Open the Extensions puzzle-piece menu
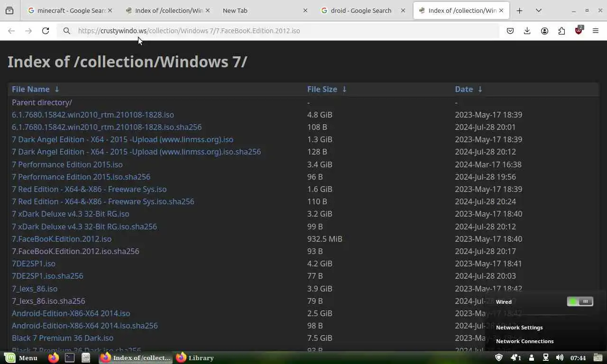607x364 pixels. [561, 31]
